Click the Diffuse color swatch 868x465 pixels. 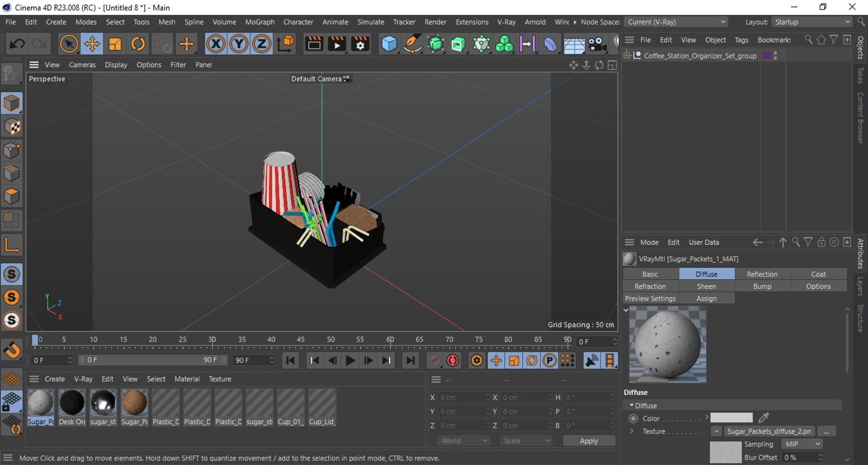pos(731,418)
